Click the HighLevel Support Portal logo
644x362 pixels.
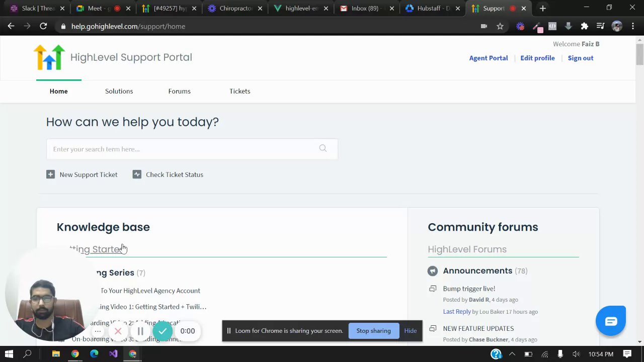(49, 57)
